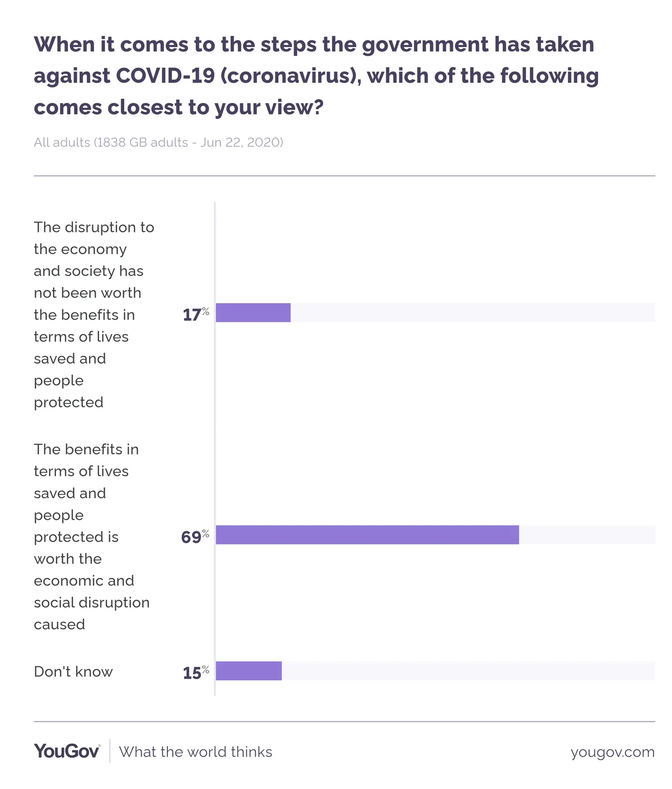672x789 pixels.
Task: Click the 17% value label
Action: [x=196, y=314]
